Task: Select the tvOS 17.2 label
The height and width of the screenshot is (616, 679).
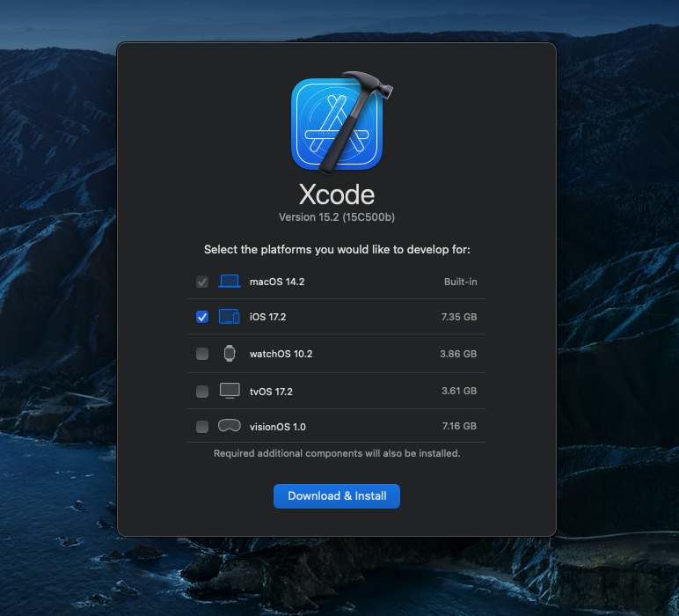Action: [x=271, y=392]
